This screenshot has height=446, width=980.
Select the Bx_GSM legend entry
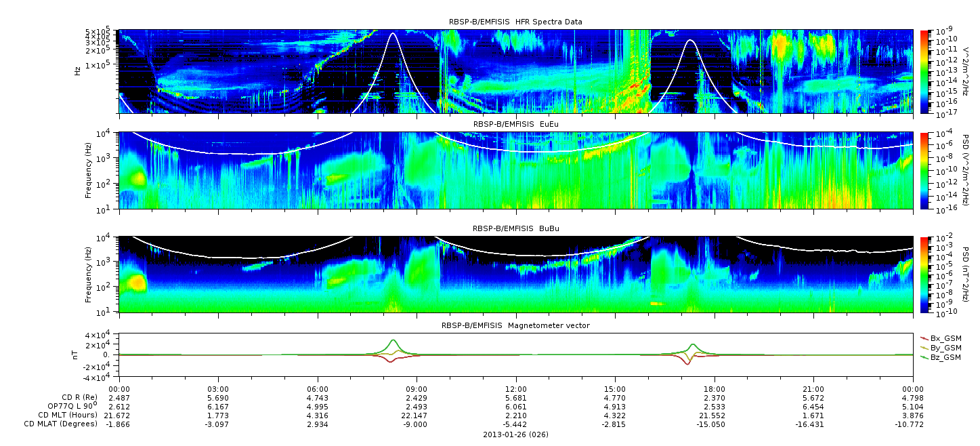940,338
